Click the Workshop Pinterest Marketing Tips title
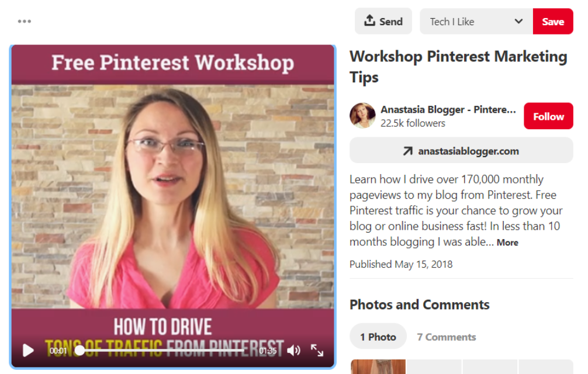The height and width of the screenshot is (374, 588). (x=458, y=67)
